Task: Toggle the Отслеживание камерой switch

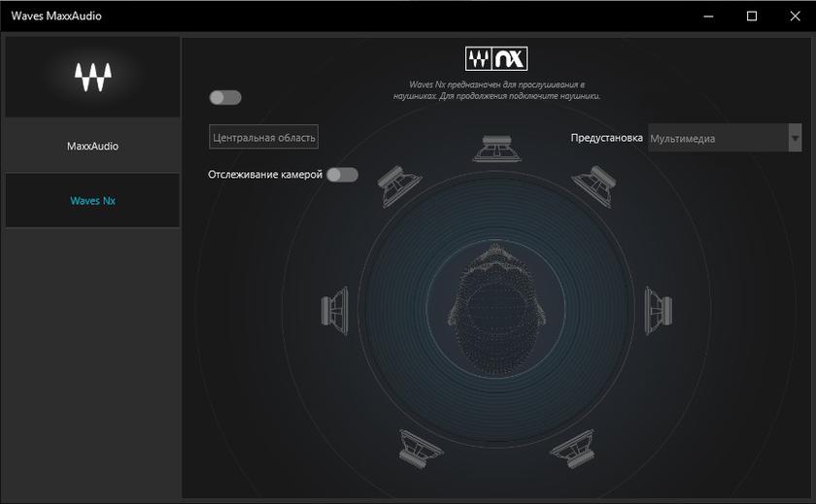Action: [x=342, y=175]
